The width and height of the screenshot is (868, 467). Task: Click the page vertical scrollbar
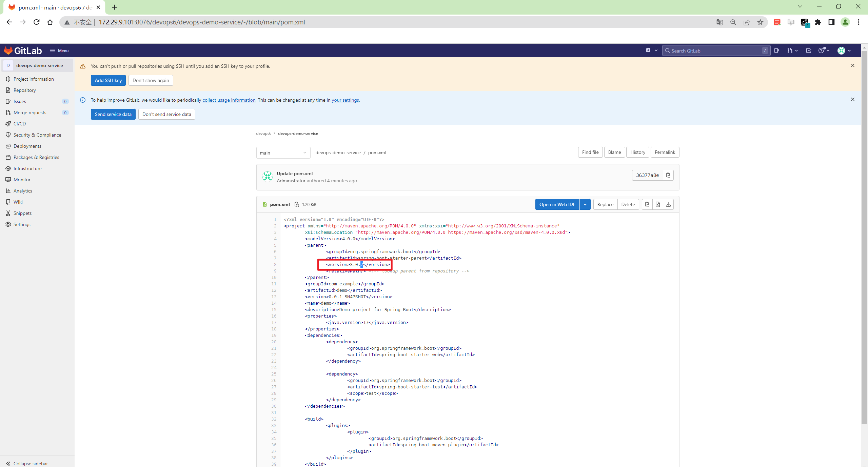[x=864, y=237]
